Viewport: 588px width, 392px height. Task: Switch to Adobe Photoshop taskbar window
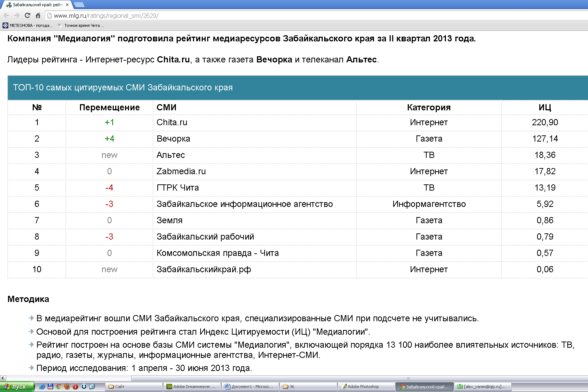tap(366, 387)
